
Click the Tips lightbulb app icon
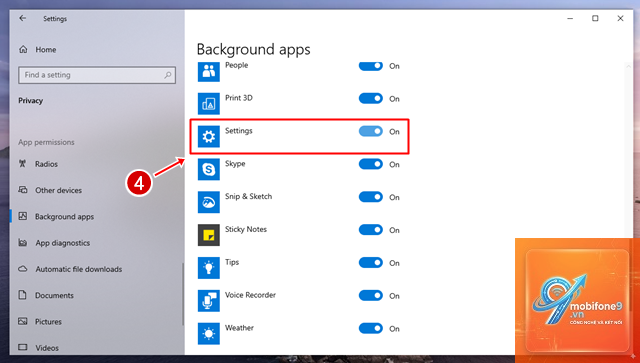209,268
